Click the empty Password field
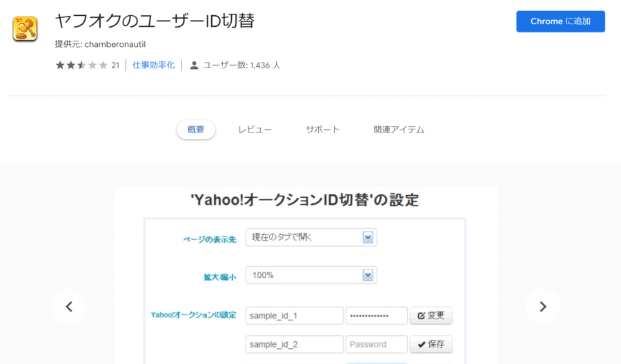The image size is (621, 364). (376, 344)
